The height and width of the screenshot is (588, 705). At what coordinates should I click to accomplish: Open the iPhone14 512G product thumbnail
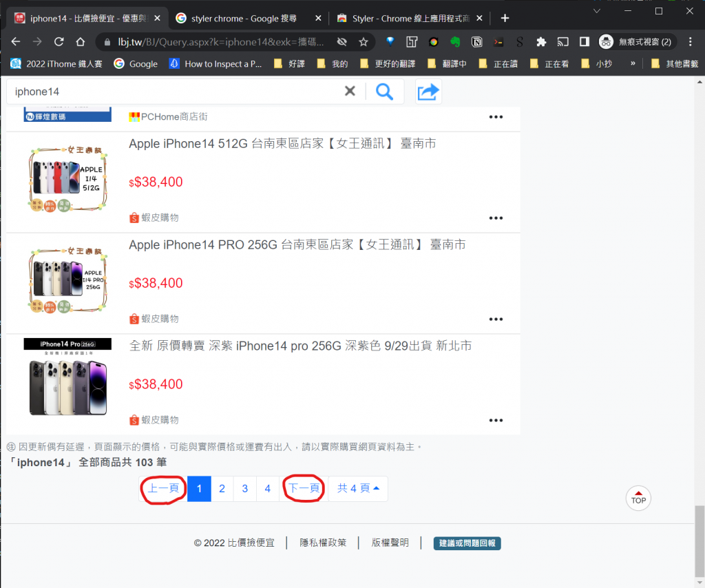click(x=68, y=179)
